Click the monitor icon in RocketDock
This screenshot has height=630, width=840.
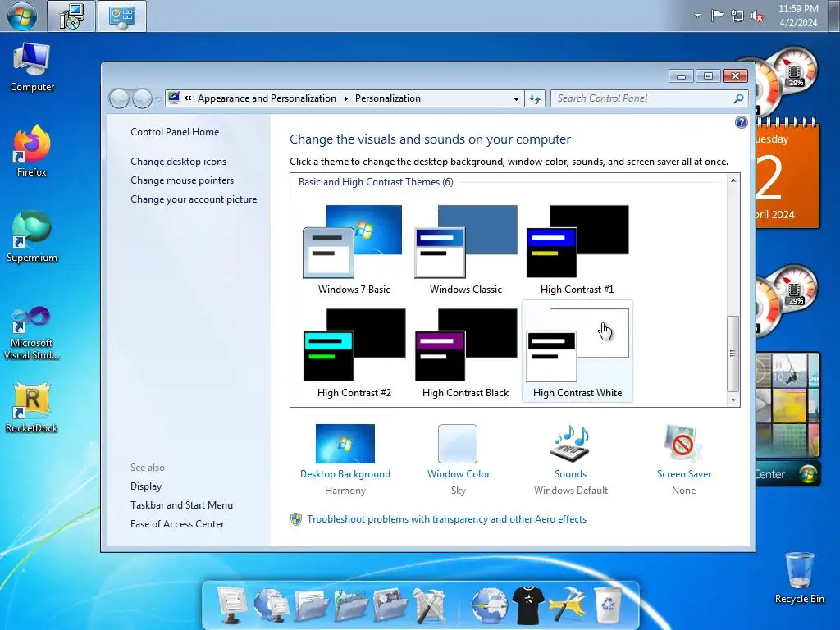pyautogui.click(x=231, y=605)
